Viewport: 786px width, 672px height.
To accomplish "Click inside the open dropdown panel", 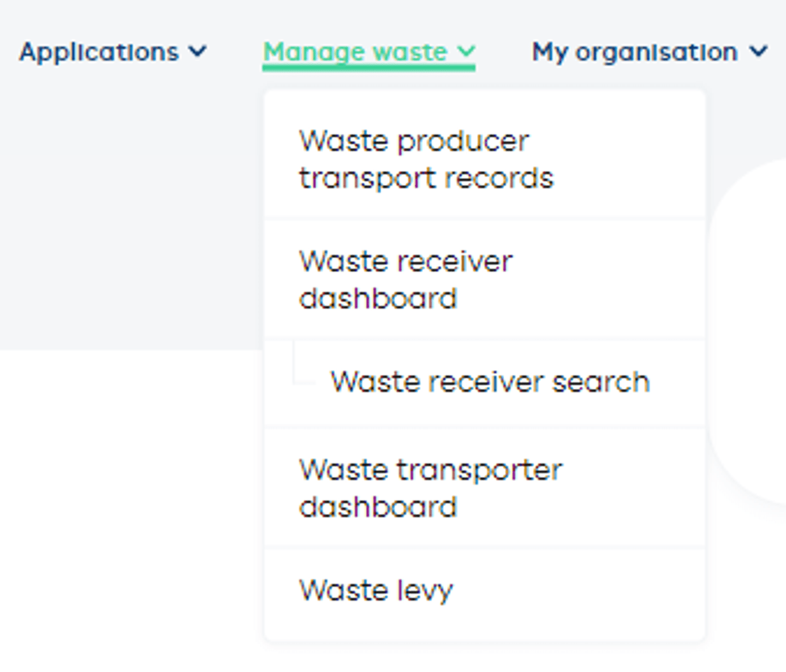I will coord(485,365).
